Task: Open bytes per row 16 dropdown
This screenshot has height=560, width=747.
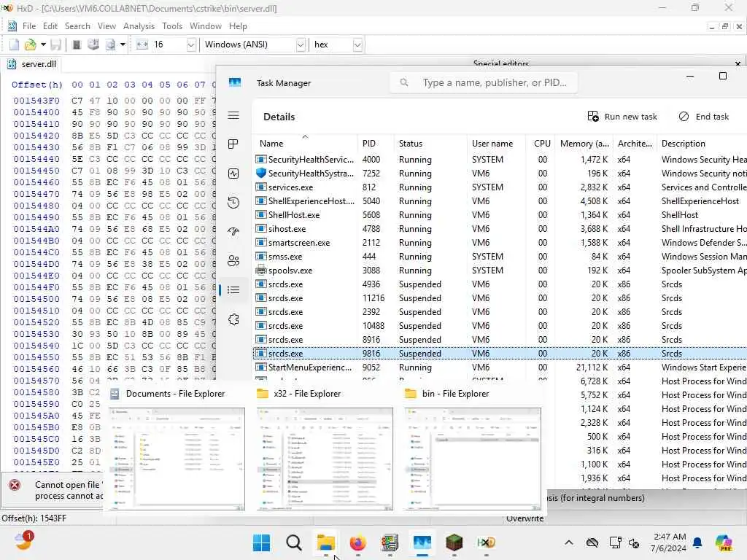Action: click(x=191, y=44)
